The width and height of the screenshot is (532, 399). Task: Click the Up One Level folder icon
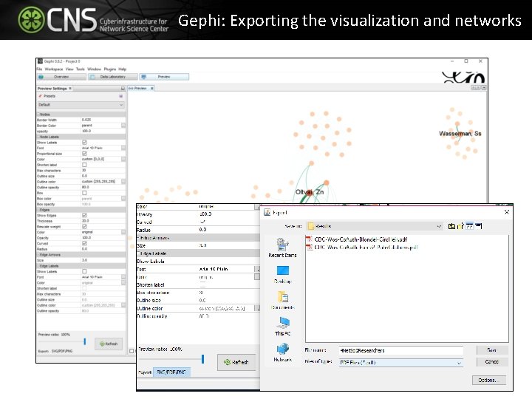tap(451, 226)
